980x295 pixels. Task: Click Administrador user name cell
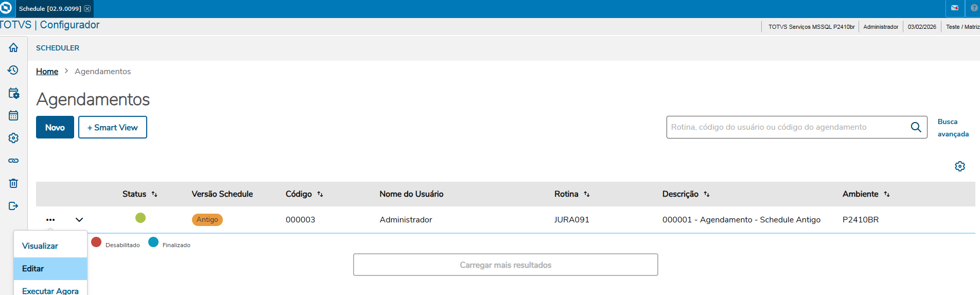point(406,220)
